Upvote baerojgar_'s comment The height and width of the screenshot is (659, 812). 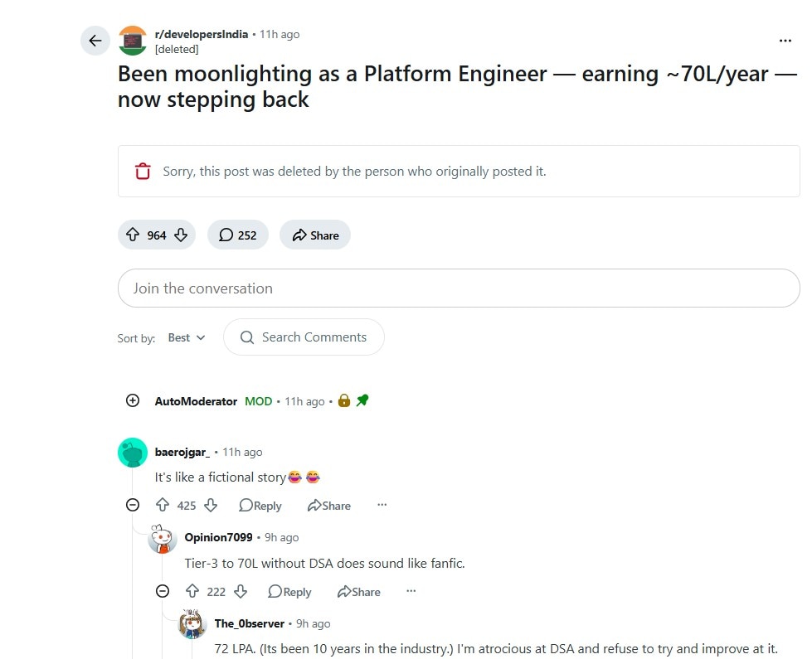tap(163, 505)
